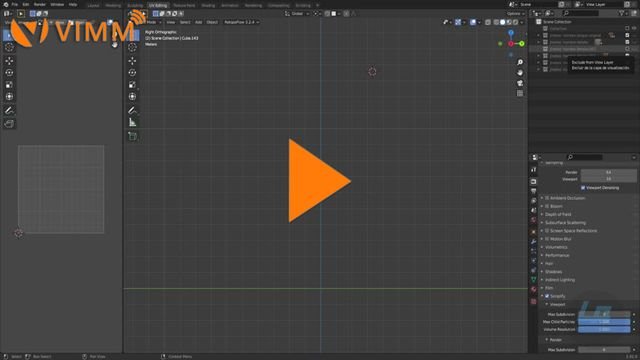Viewport: 640px width, 360px height.
Task: Open the Global transform orientation dropdown
Action: pos(297,13)
